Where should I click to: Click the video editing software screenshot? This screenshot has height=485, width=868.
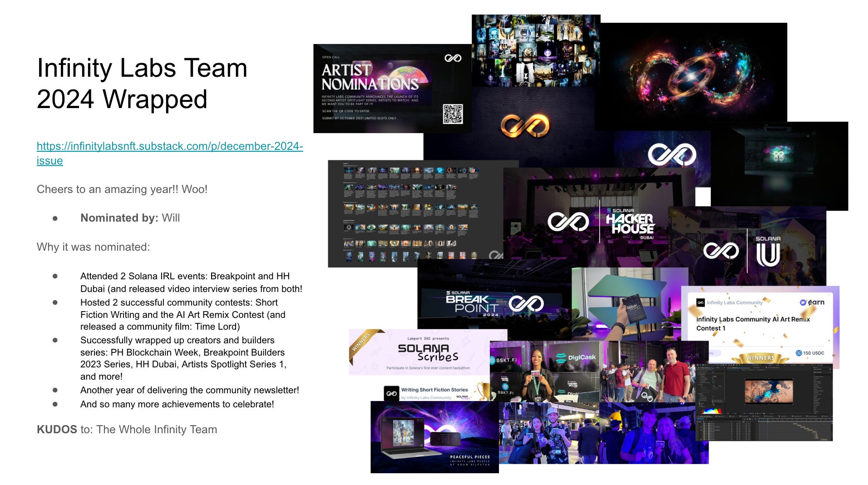(764, 402)
